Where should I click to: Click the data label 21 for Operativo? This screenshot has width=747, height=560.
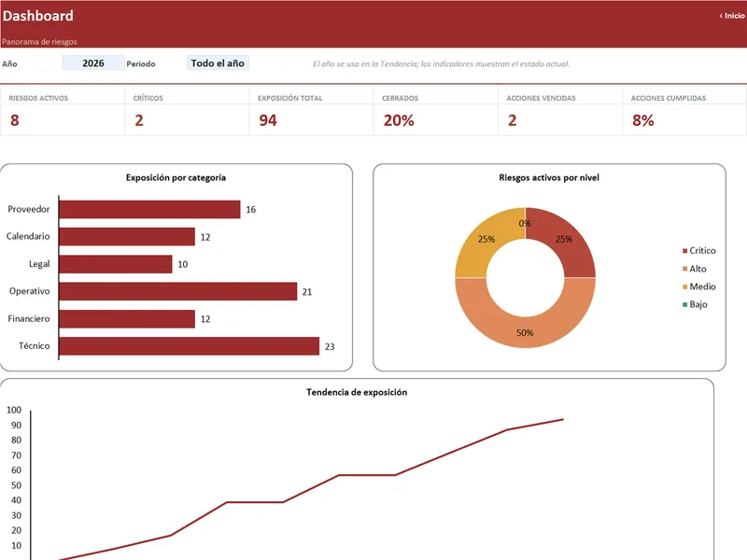point(307,292)
